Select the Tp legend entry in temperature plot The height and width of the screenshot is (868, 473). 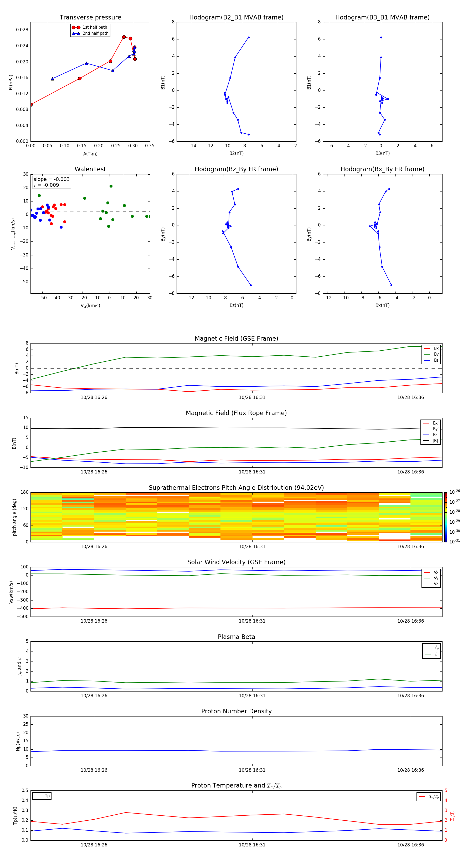[x=42, y=796]
